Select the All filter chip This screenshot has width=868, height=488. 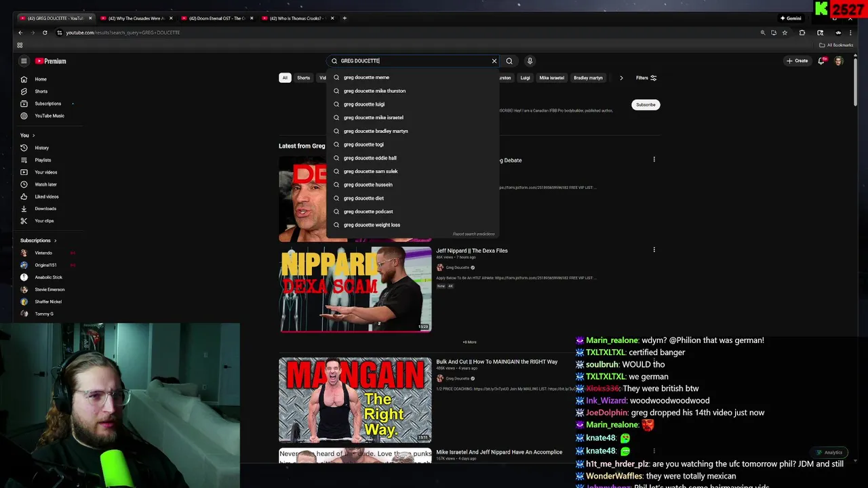tap(285, 78)
